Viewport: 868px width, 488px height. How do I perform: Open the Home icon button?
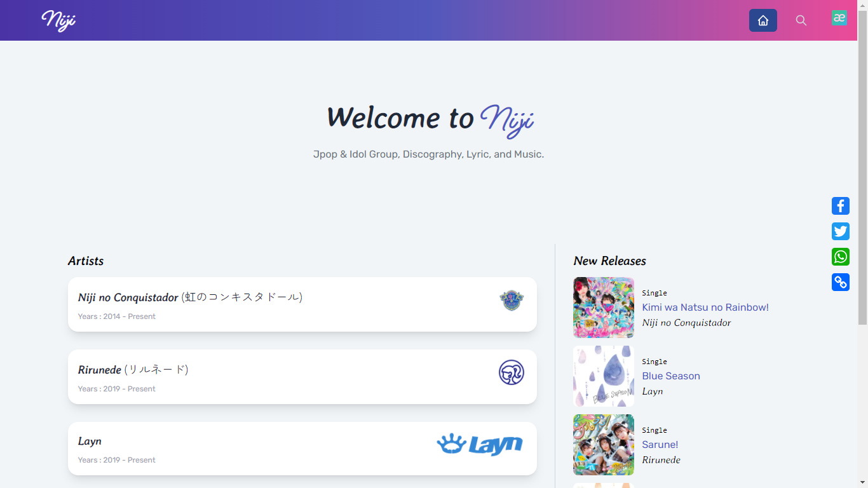coord(763,20)
